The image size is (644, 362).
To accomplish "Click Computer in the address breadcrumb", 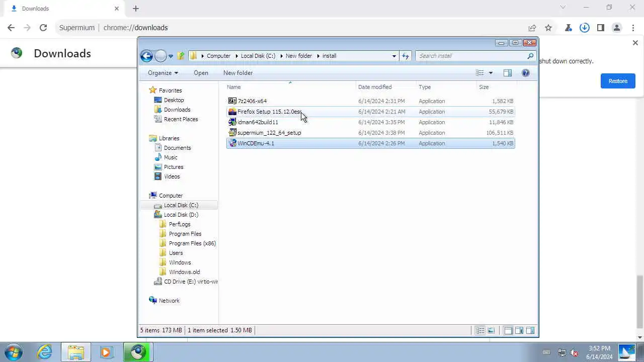I will point(218,56).
